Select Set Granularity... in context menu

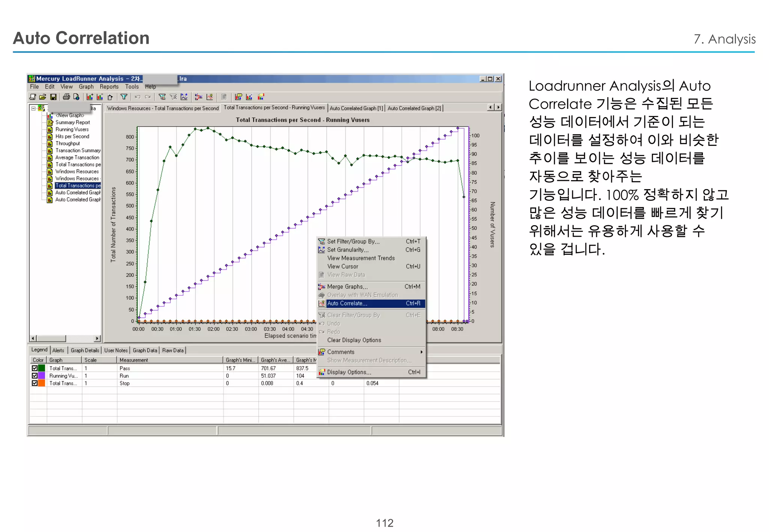click(371, 250)
